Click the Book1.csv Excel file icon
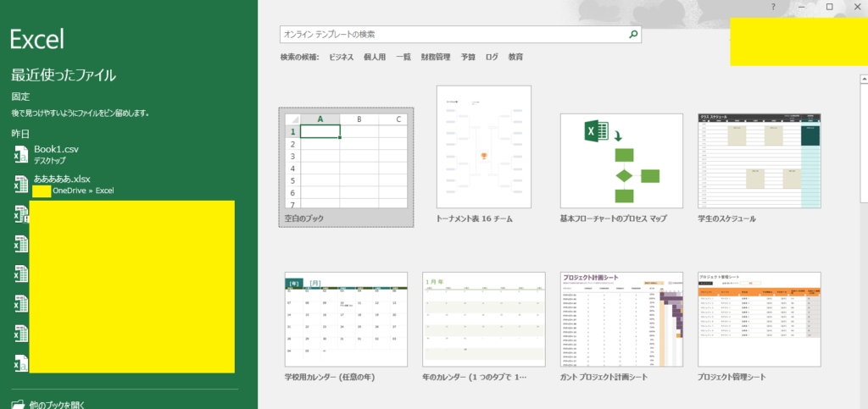The height and width of the screenshot is (409, 868). coord(20,154)
